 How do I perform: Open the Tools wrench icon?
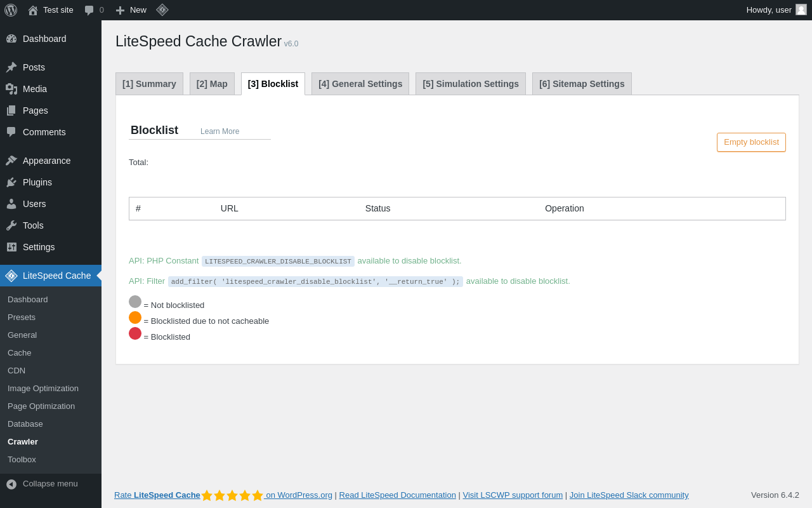11,225
